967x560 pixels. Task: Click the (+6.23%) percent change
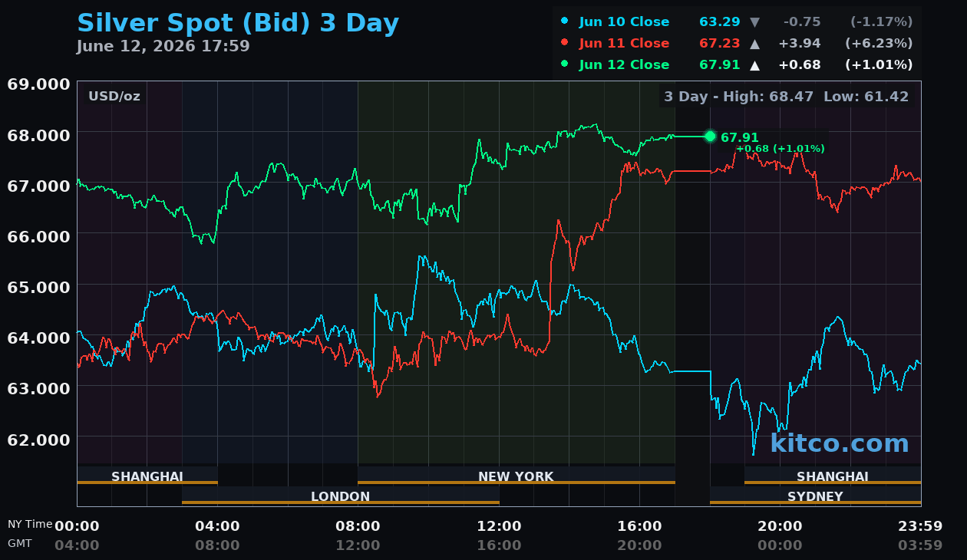879,44
